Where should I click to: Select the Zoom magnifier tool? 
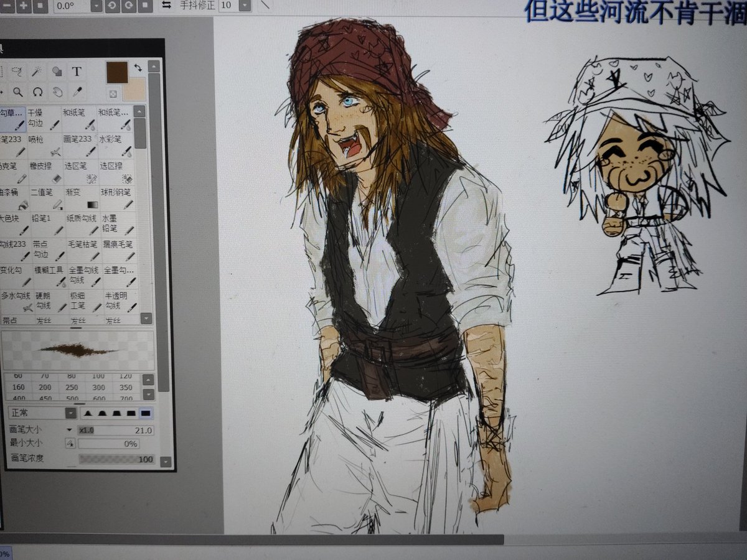pyautogui.click(x=18, y=91)
